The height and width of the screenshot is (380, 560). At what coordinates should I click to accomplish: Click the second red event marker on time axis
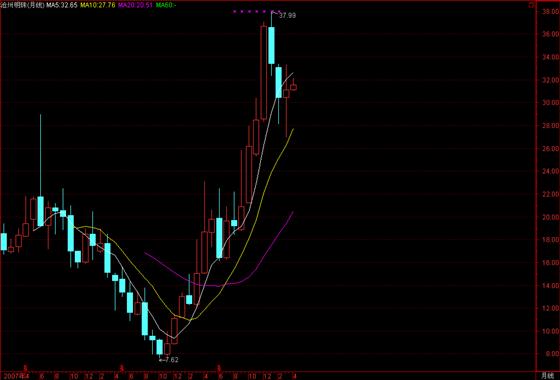(122, 368)
